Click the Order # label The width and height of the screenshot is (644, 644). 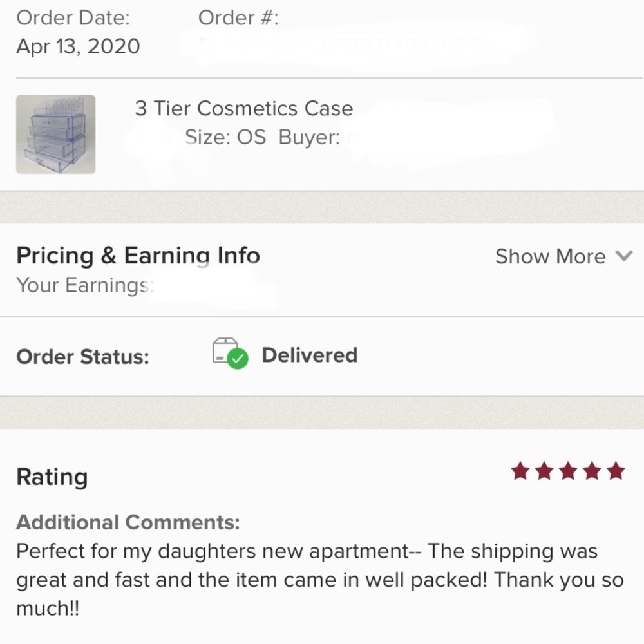[238, 17]
